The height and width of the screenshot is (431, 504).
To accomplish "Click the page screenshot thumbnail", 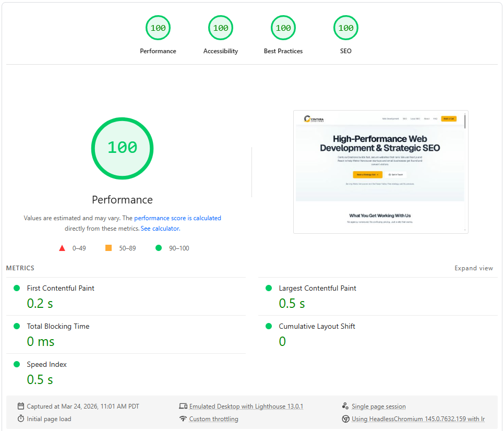I will 380,172.
